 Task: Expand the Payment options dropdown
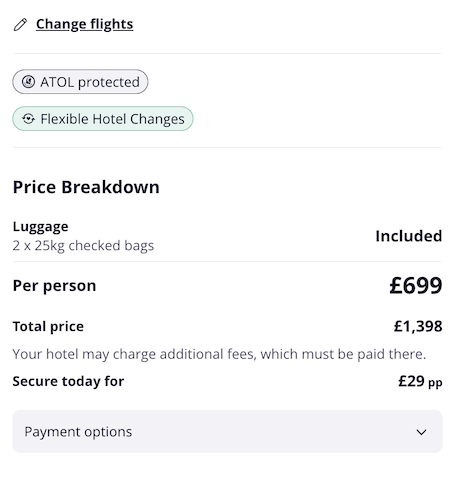(x=227, y=431)
